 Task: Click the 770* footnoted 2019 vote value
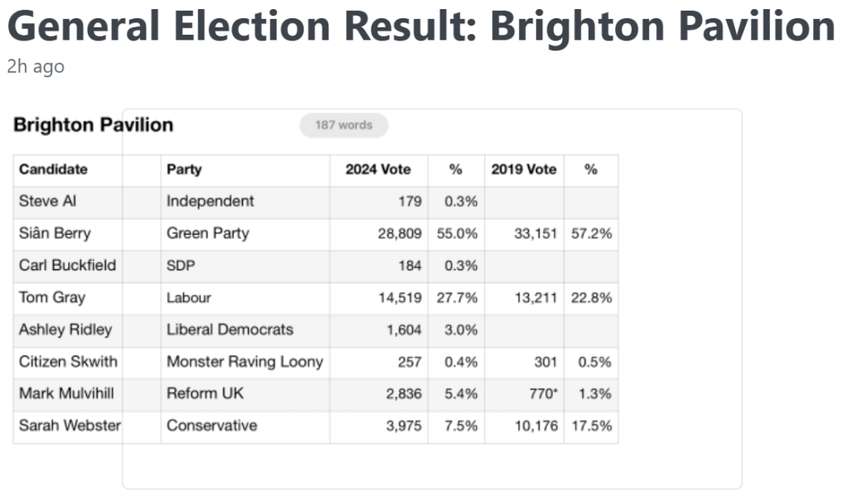tap(540, 394)
